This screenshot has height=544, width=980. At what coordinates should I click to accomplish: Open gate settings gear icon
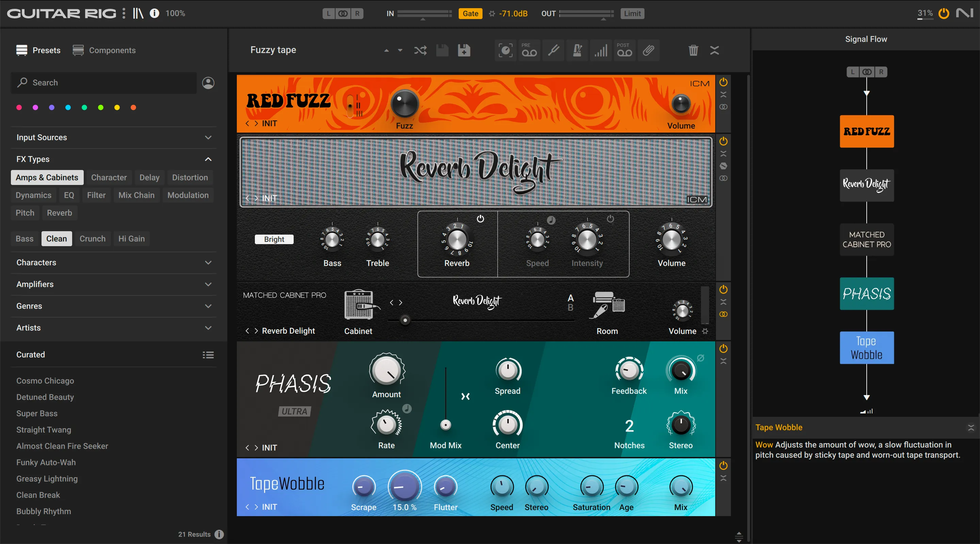click(x=492, y=14)
